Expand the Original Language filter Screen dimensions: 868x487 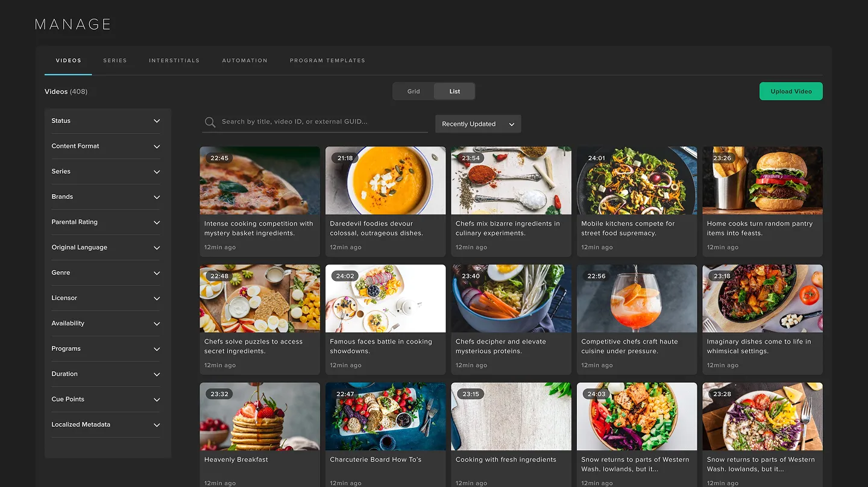(x=106, y=248)
